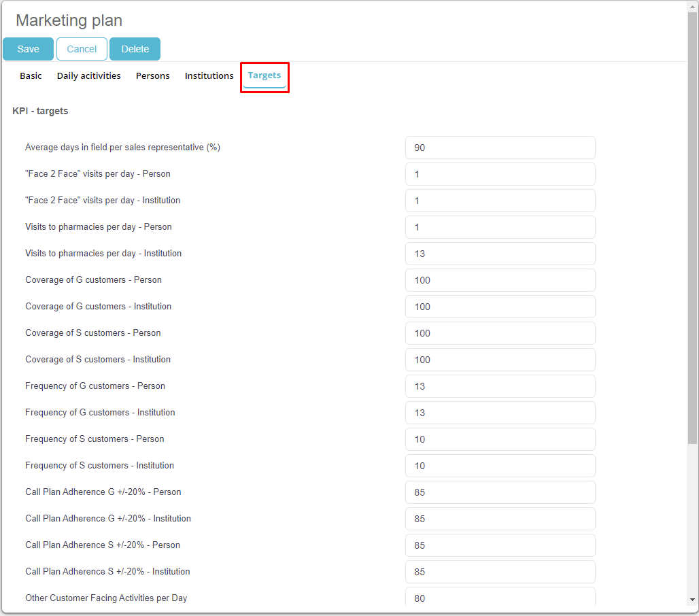Focus Other Customer Facing Activities field

[500, 598]
